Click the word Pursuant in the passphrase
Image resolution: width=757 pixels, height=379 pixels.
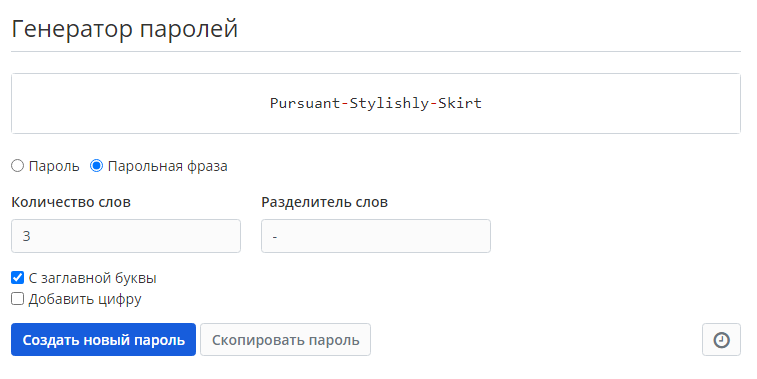click(305, 103)
